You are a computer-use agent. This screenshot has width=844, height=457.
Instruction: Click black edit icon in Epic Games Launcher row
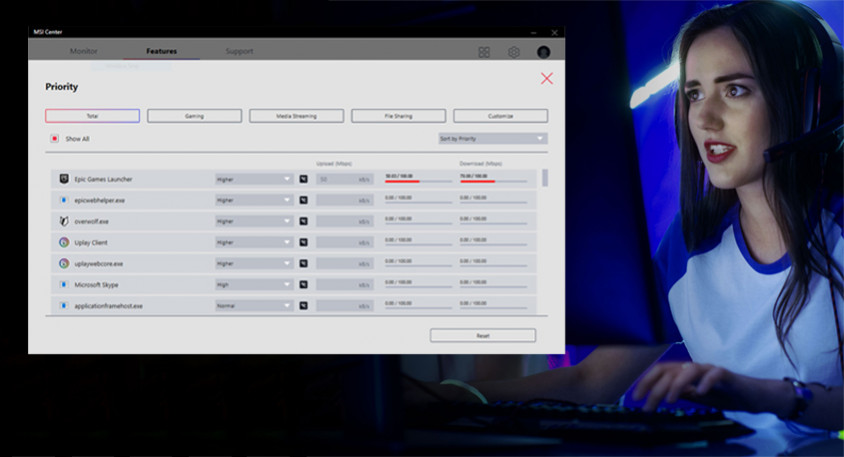[x=304, y=179]
